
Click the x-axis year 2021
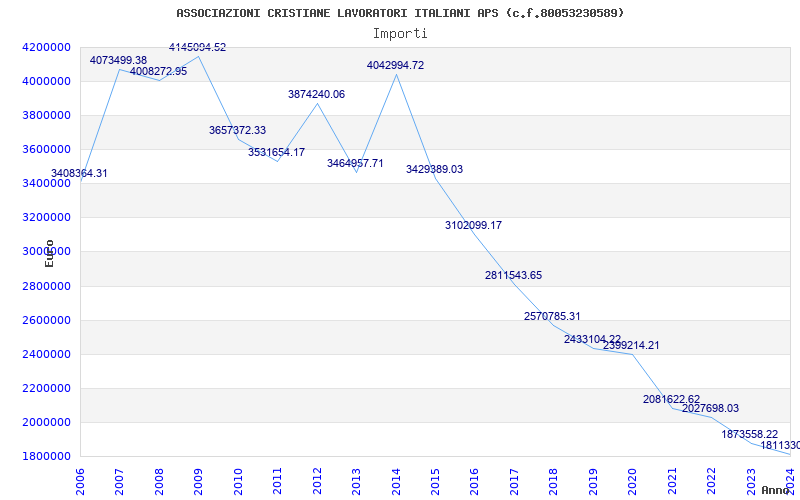coord(672,482)
